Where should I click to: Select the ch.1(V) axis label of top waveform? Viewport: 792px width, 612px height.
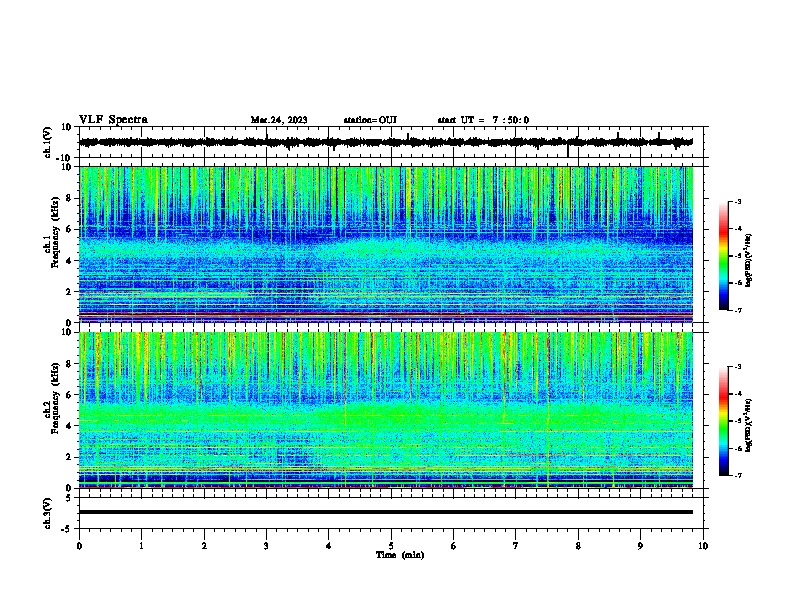48,142
